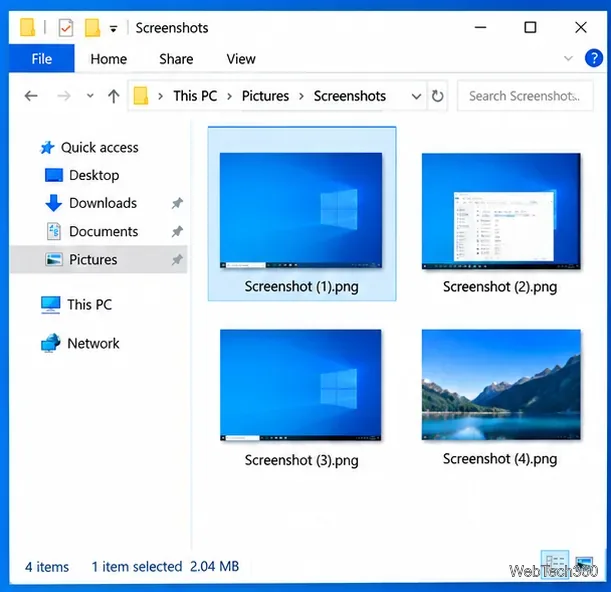Switch to Large icons view in status bar
This screenshot has height=592, width=611.
pos(584,565)
